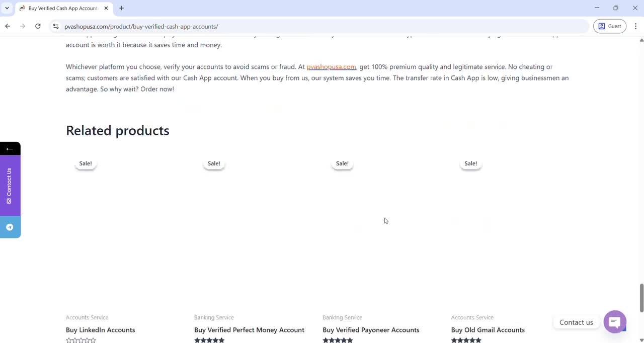Click the scrollbar down arrow
644x343 pixels.
click(x=641, y=340)
